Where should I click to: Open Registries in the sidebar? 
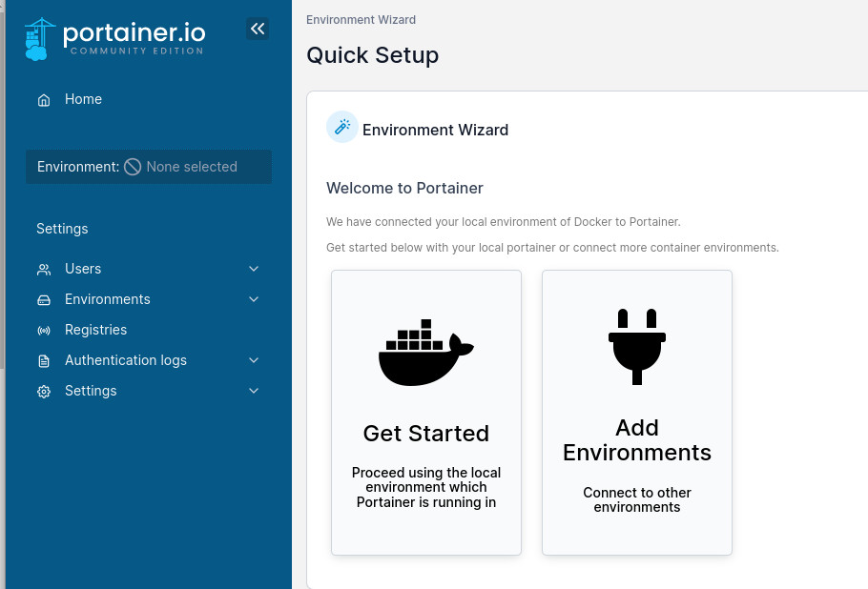(x=95, y=330)
